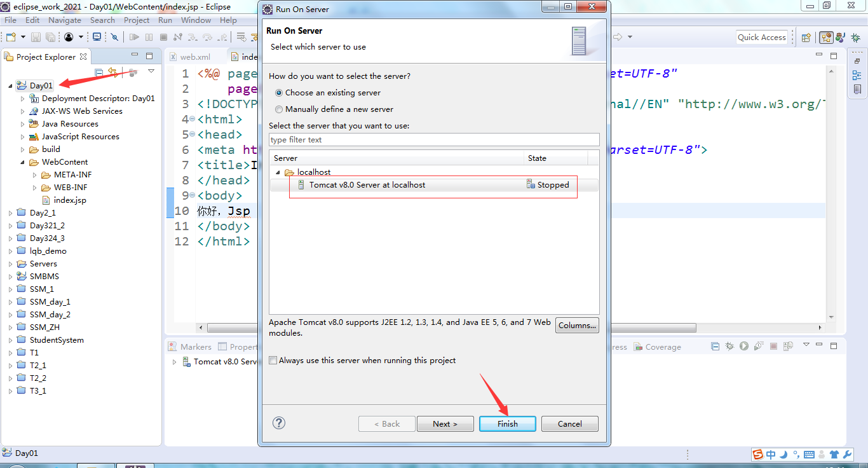
Task: Select Manually define a new server option
Action: pyautogui.click(x=279, y=109)
